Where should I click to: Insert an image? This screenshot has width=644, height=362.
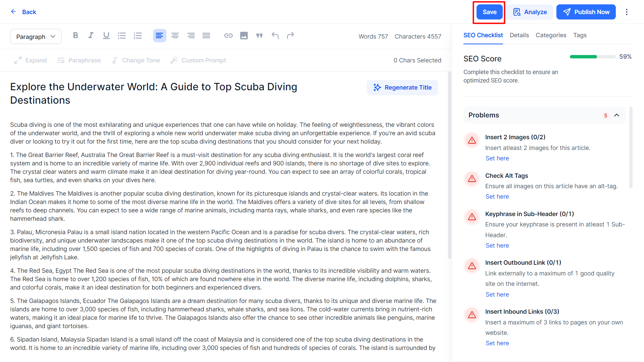point(244,35)
